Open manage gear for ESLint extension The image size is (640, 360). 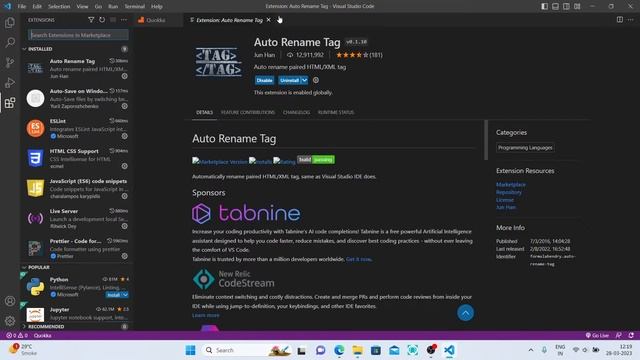124,136
